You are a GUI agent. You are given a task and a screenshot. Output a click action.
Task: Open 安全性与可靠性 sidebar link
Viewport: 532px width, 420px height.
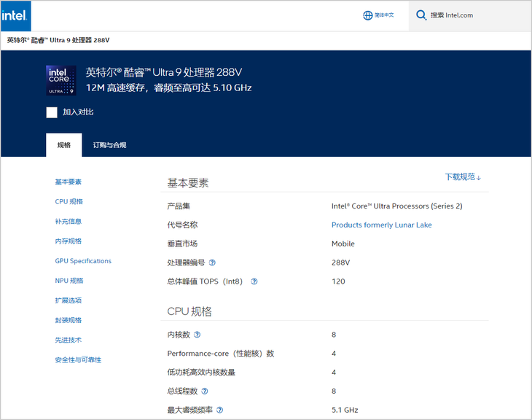pyautogui.click(x=78, y=359)
